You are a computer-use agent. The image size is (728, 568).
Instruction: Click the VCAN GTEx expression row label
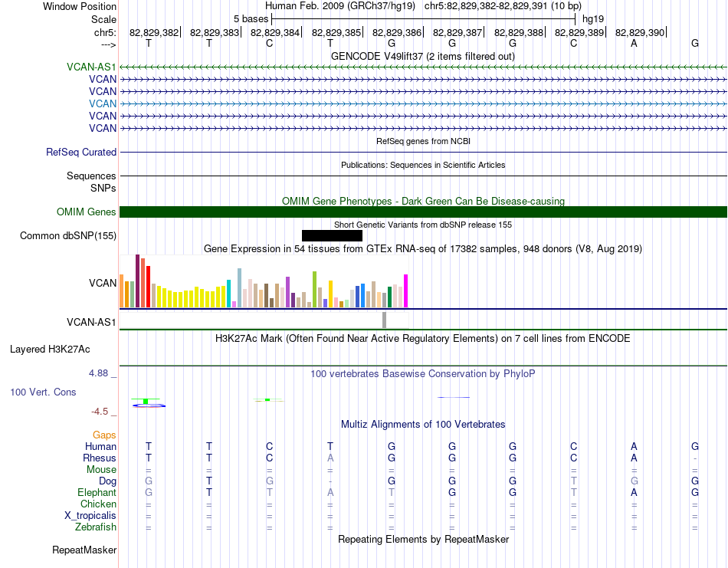[103, 283]
